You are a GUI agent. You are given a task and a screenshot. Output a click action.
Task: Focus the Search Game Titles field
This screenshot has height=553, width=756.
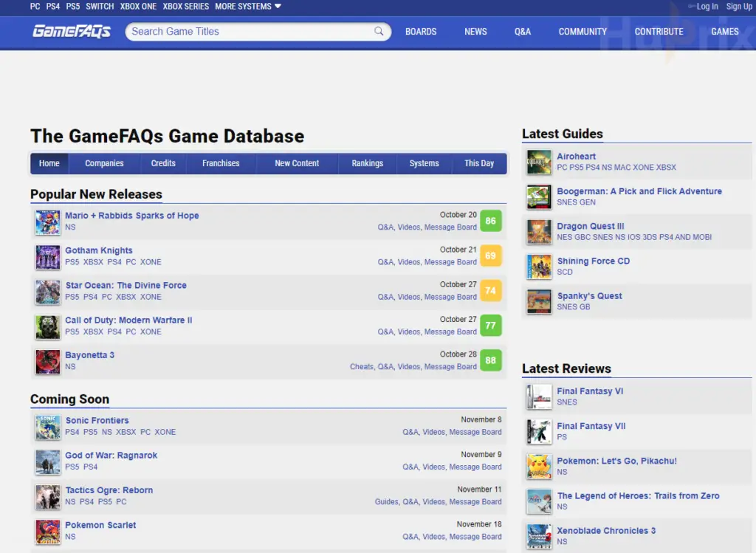click(258, 31)
